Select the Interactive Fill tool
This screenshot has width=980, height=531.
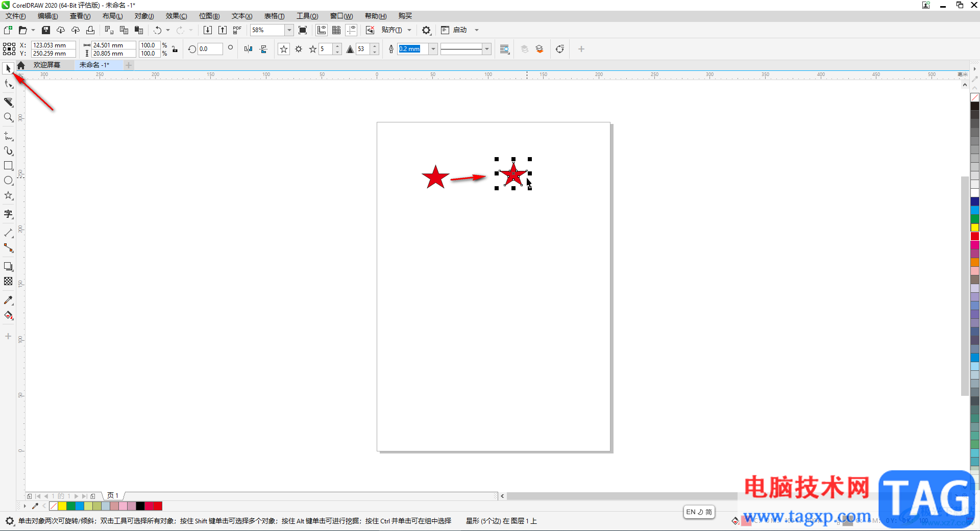click(8, 315)
